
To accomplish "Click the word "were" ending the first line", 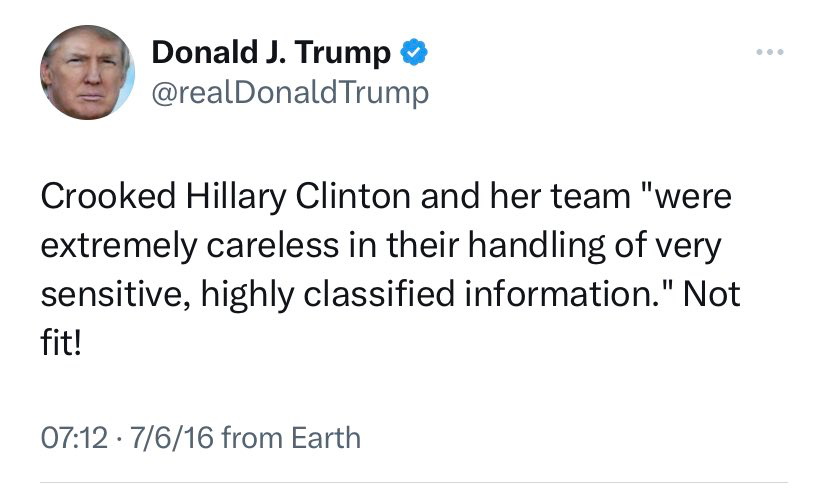I will (693, 196).
